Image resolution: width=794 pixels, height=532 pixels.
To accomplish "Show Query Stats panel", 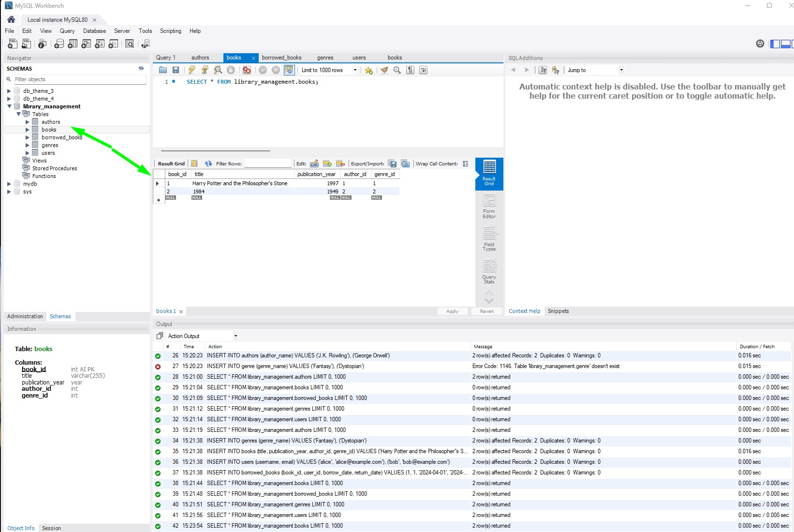I will (x=489, y=272).
